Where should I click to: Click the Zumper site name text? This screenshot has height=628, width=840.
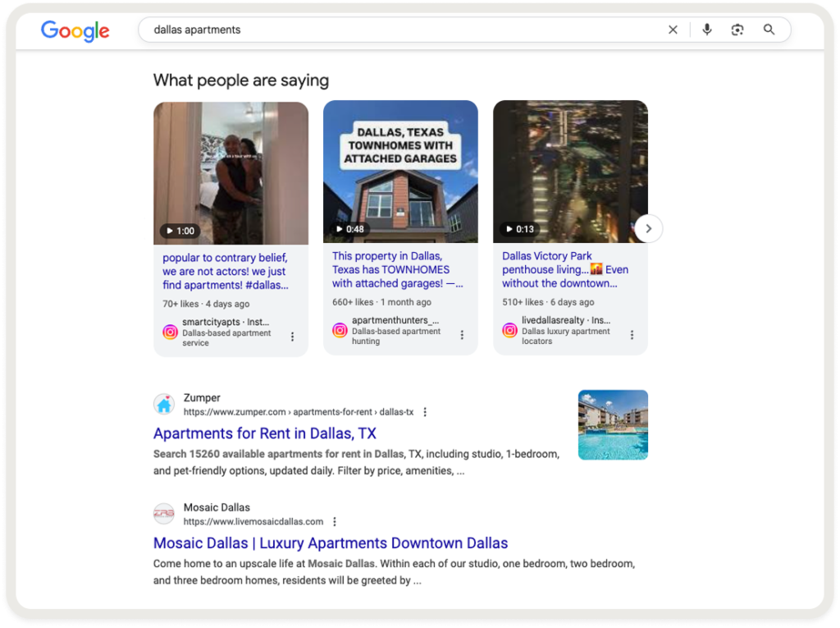pyautogui.click(x=202, y=398)
